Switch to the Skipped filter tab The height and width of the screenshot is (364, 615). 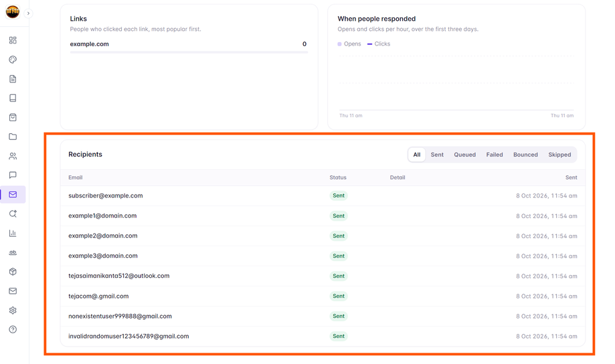coord(559,155)
